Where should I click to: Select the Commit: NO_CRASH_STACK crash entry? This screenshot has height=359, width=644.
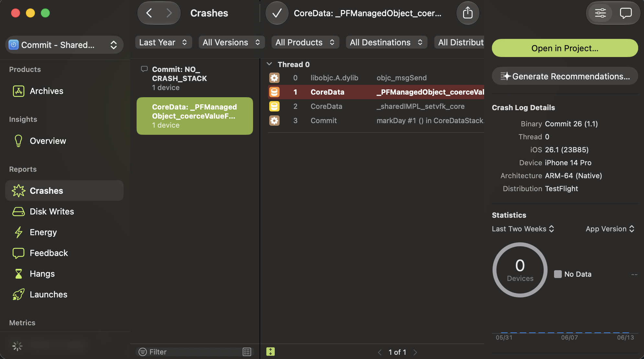pyautogui.click(x=195, y=78)
